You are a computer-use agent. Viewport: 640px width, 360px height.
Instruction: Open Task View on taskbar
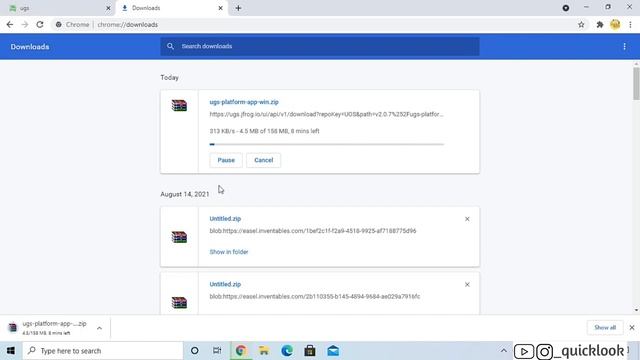[217, 351]
